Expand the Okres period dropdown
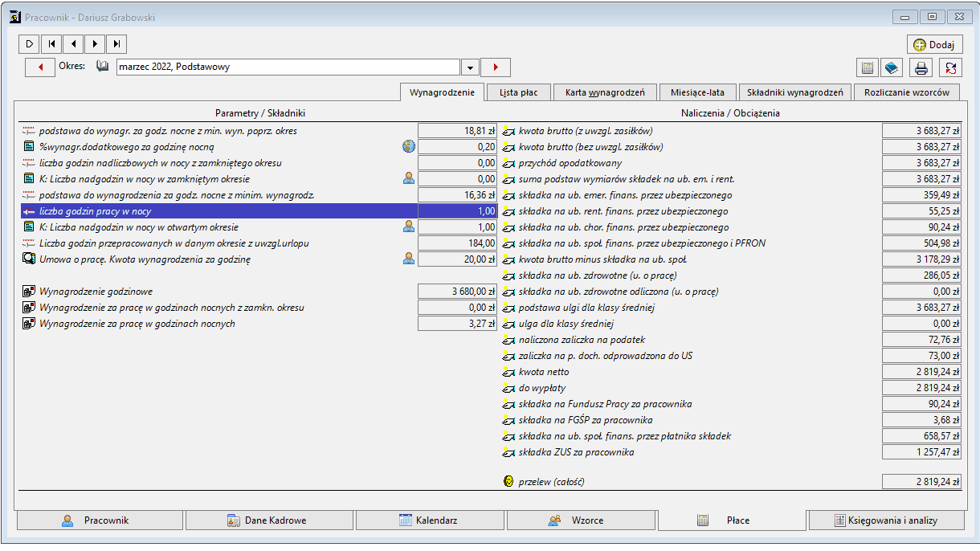 tap(470, 67)
